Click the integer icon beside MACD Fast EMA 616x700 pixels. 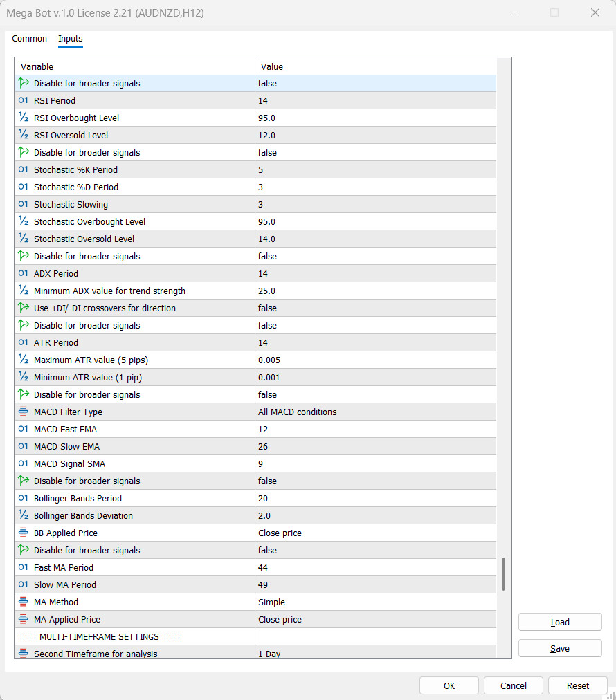point(24,429)
